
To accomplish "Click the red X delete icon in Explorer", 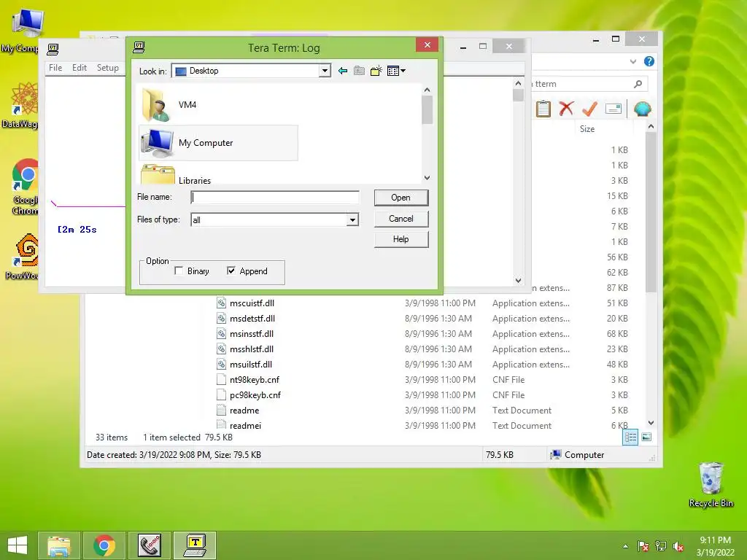I will (566, 109).
